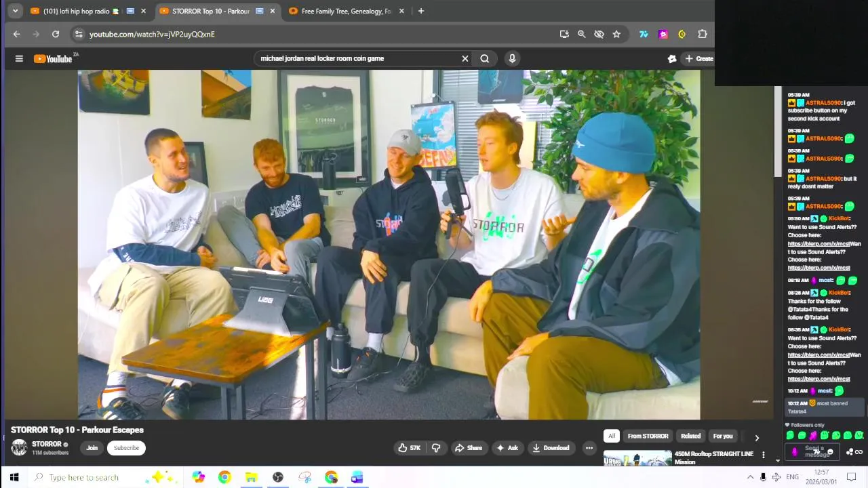Viewport: 868px width, 488px height.
Task: Open the yellow circular extension icon
Action: coord(682,34)
